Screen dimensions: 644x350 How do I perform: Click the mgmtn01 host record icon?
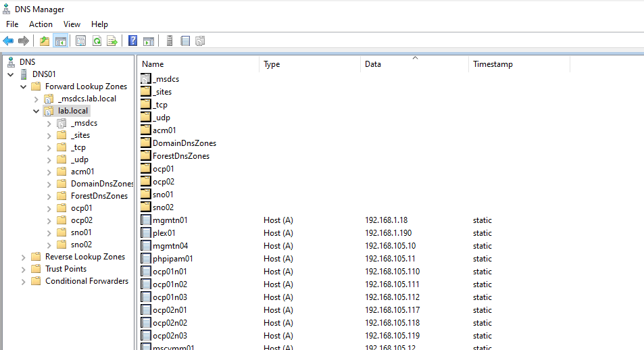click(x=145, y=220)
